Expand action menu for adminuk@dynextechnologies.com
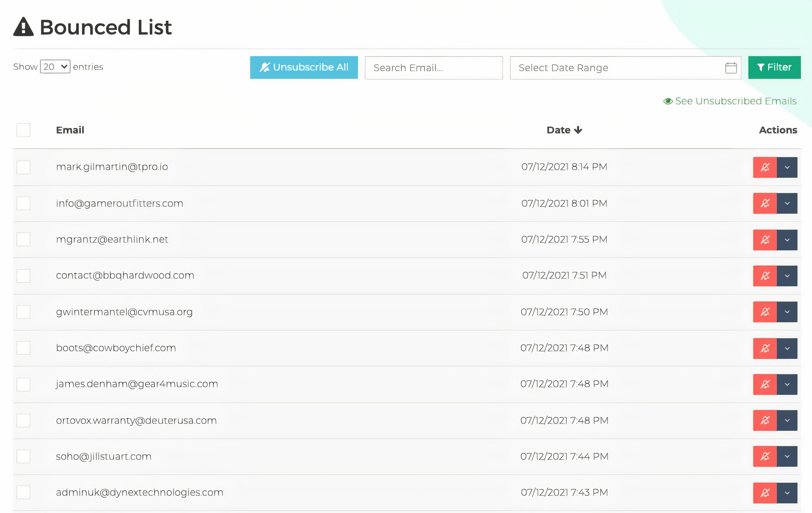The image size is (812, 513). coord(787,493)
